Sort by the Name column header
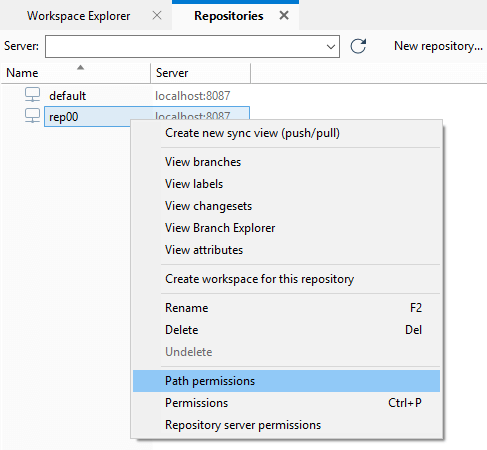The image size is (487, 450). pos(76,73)
